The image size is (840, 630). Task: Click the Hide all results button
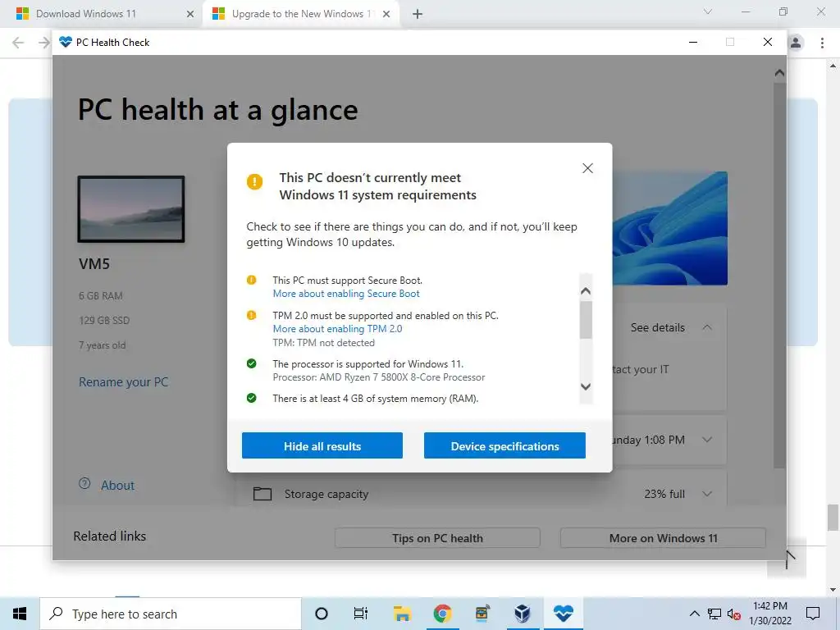[322, 445]
